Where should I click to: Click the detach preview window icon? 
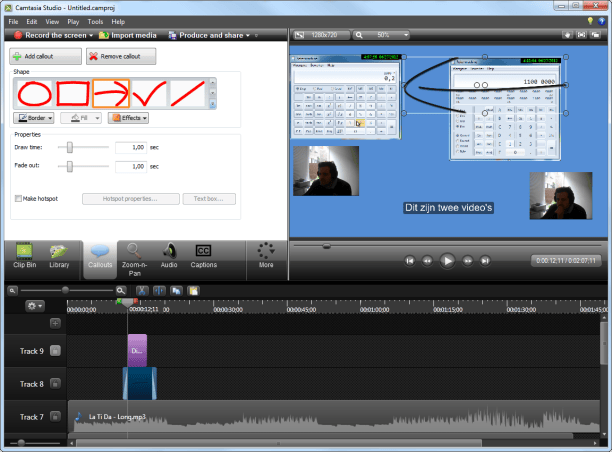[595, 35]
